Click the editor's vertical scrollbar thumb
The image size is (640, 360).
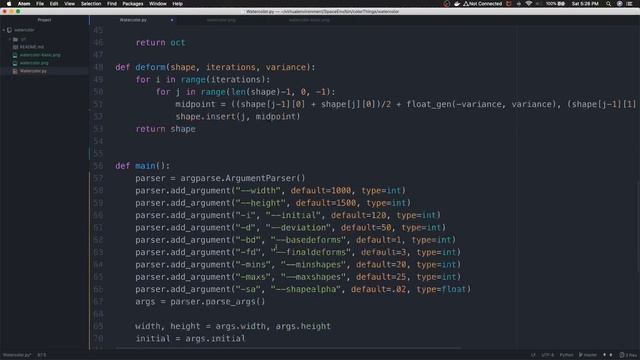(638, 227)
